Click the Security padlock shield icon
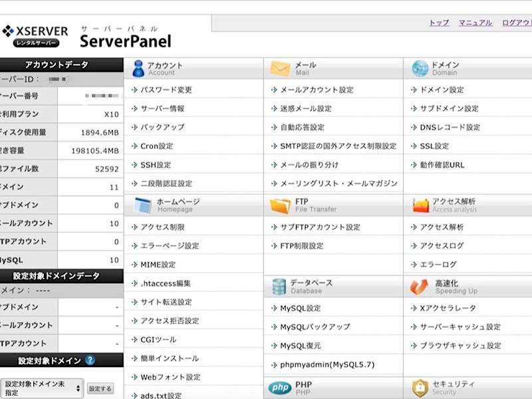The height and width of the screenshot is (399, 532). (x=420, y=388)
